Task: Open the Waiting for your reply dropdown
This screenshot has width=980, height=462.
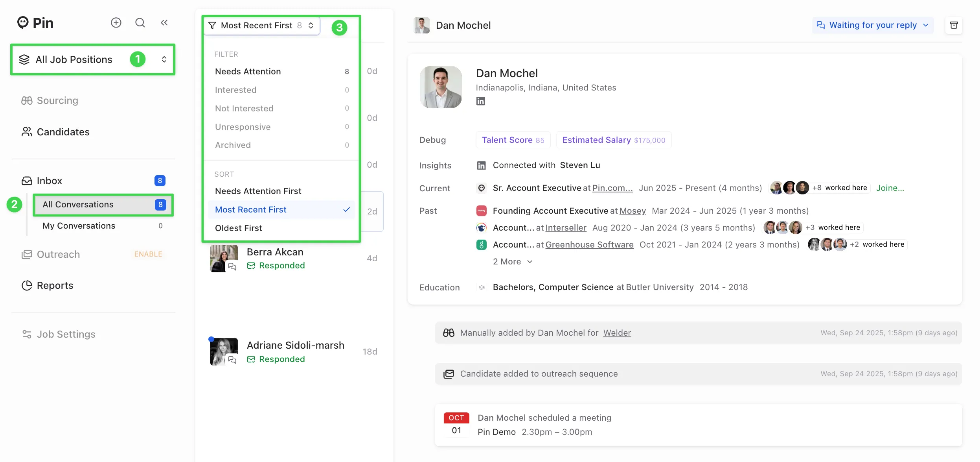Action: pyautogui.click(x=873, y=25)
